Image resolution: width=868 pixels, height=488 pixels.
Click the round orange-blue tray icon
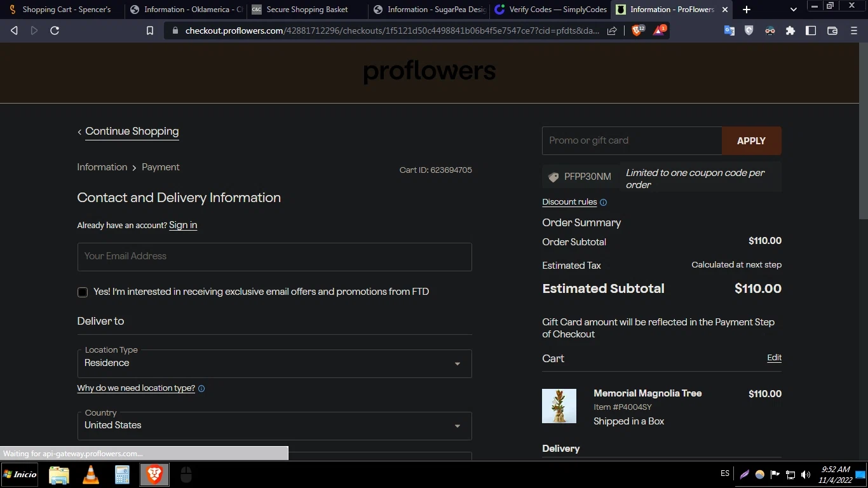760,475
